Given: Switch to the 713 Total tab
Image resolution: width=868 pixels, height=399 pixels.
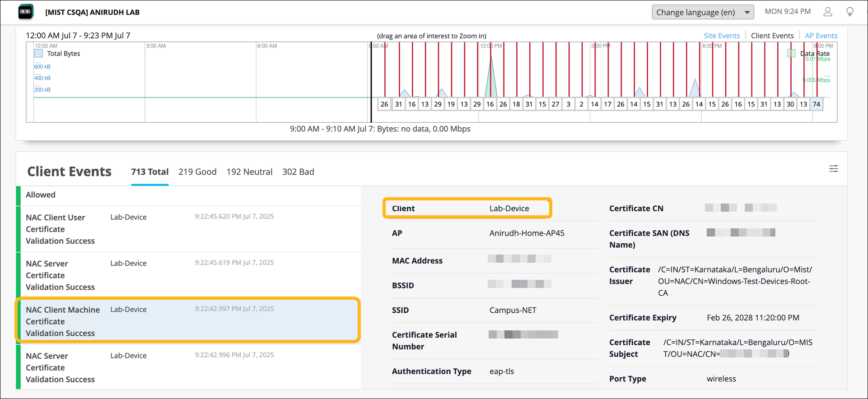Looking at the screenshot, I should [149, 172].
